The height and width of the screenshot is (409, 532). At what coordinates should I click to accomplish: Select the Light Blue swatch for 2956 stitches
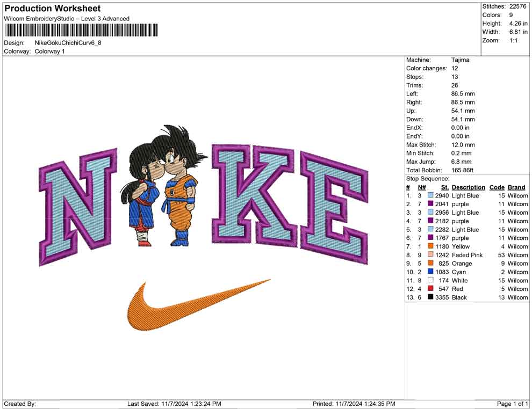click(x=430, y=212)
